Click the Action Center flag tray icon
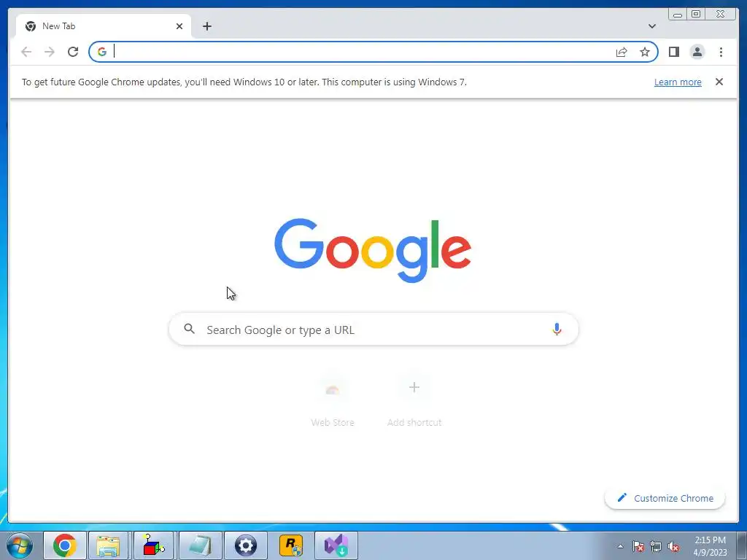The height and width of the screenshot is (560, 747). pos(638,546)
